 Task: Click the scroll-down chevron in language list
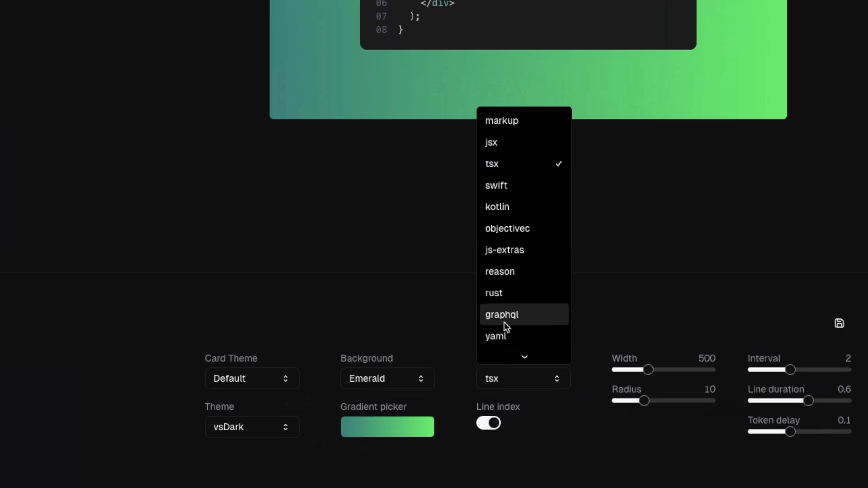coord(524,357)
